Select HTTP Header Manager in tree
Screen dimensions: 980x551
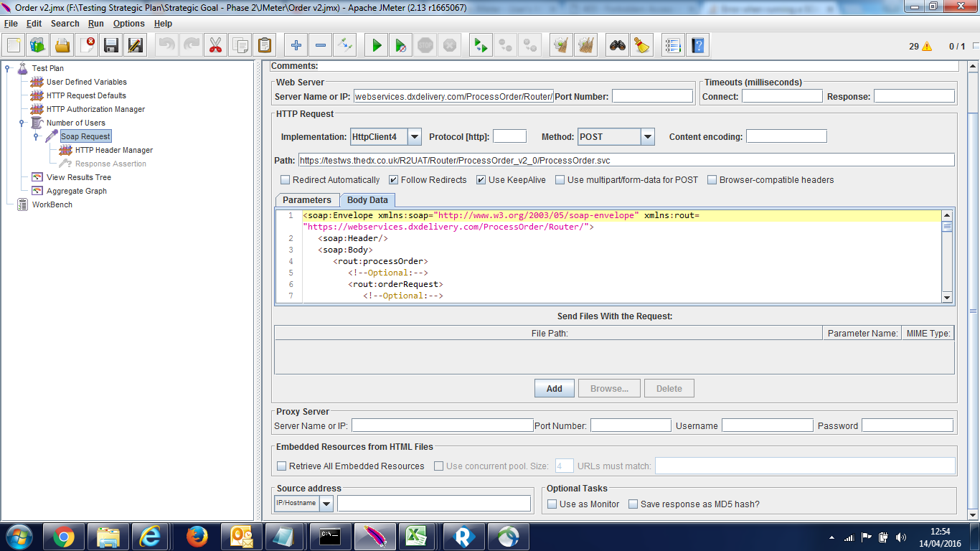[x=113, y=151]
